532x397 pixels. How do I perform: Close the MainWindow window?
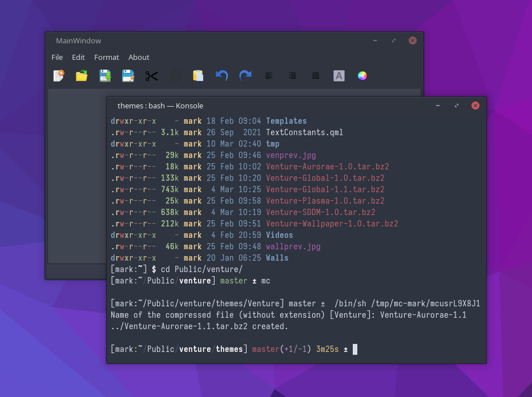(413, 40)
